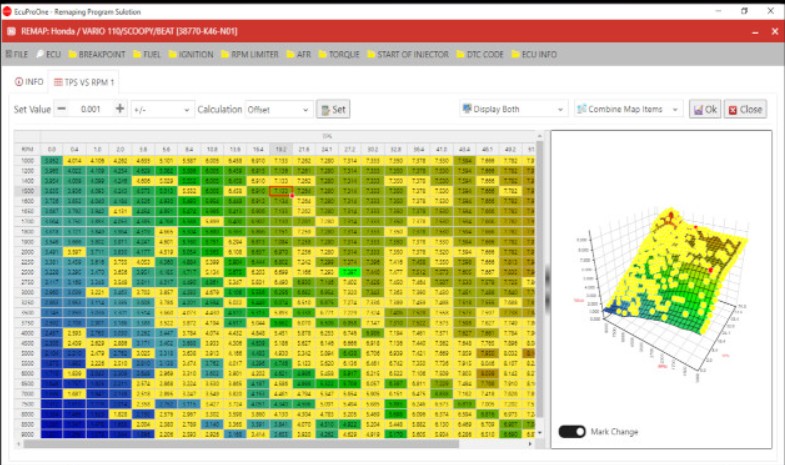Select the RPM header cell

27,149
